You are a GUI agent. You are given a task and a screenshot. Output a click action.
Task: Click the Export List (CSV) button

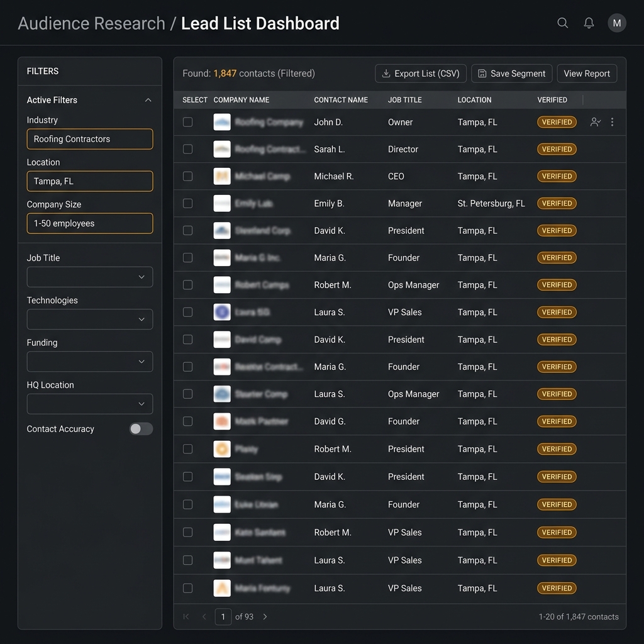point(421,74)
